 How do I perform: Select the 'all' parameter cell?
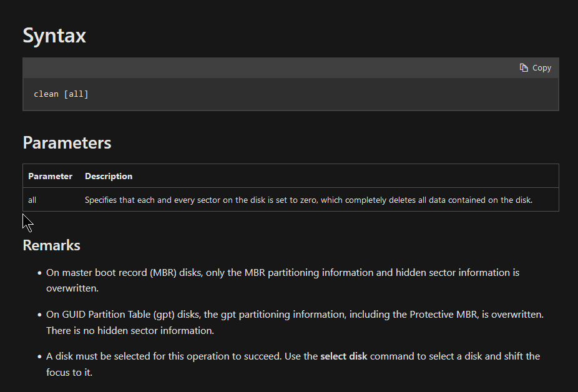pos(32,200)
